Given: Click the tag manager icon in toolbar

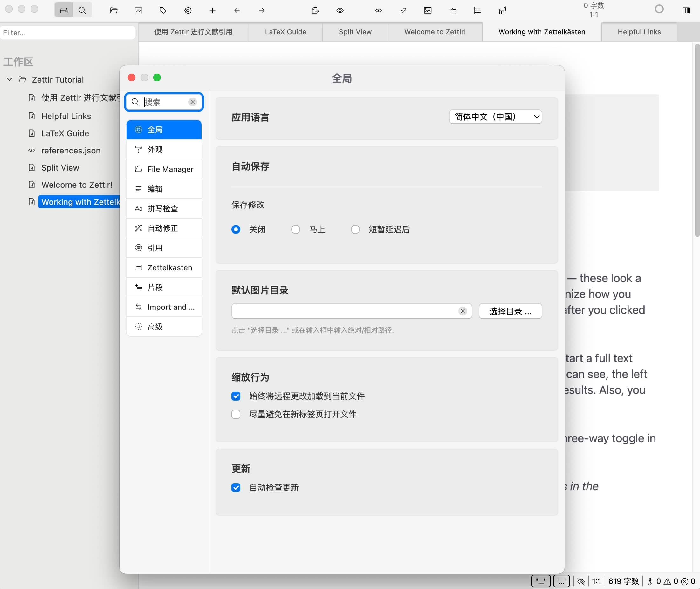Looking at the screenshot, I should pos(163,10).
